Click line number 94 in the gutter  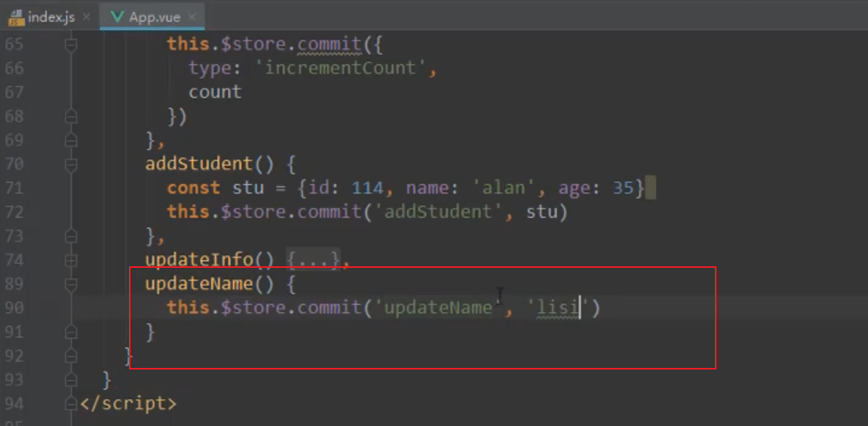[15, 404]
